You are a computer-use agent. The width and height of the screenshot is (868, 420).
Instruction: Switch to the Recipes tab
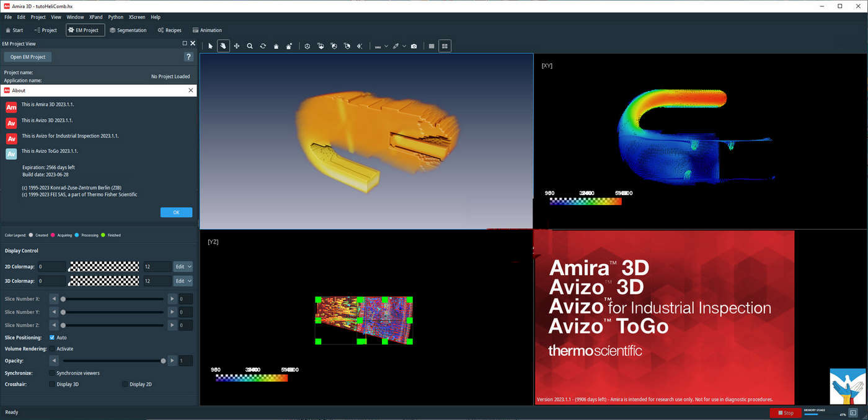tap(169, 30)
